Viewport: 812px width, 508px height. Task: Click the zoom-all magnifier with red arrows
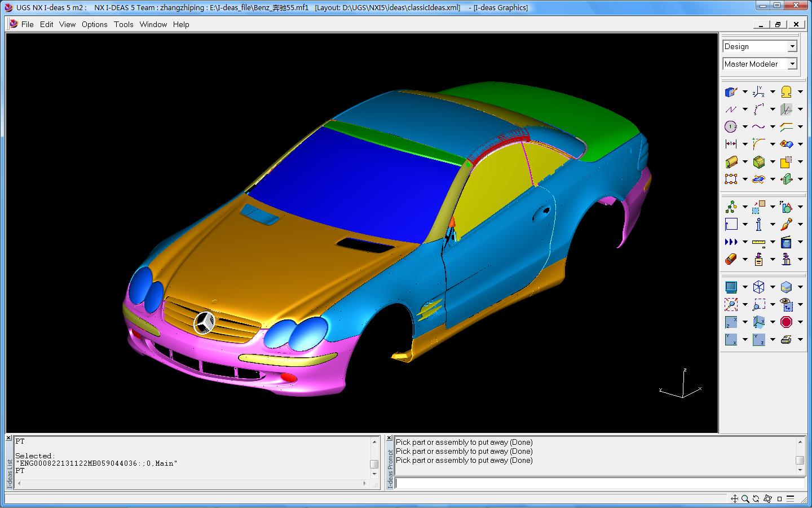[x=731, y=305]
